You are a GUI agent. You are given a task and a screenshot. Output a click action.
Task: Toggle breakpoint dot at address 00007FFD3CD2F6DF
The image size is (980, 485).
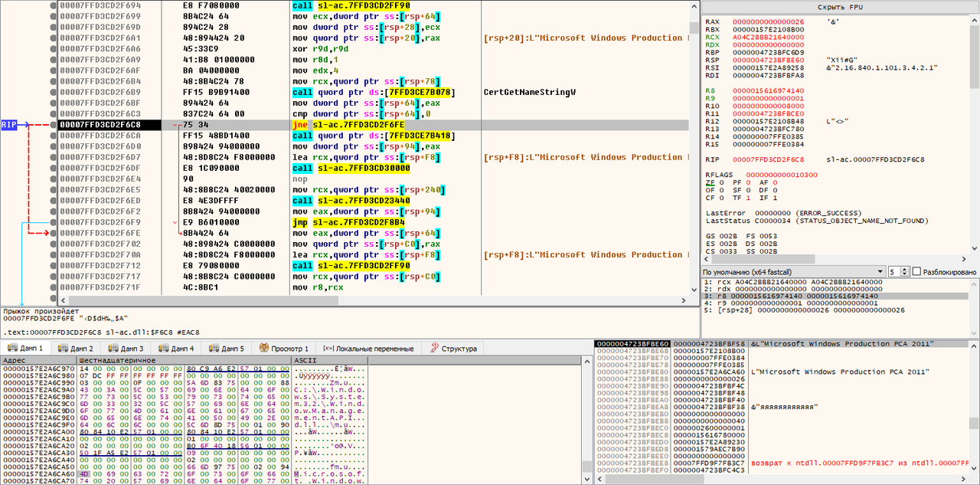pos(53,168)
